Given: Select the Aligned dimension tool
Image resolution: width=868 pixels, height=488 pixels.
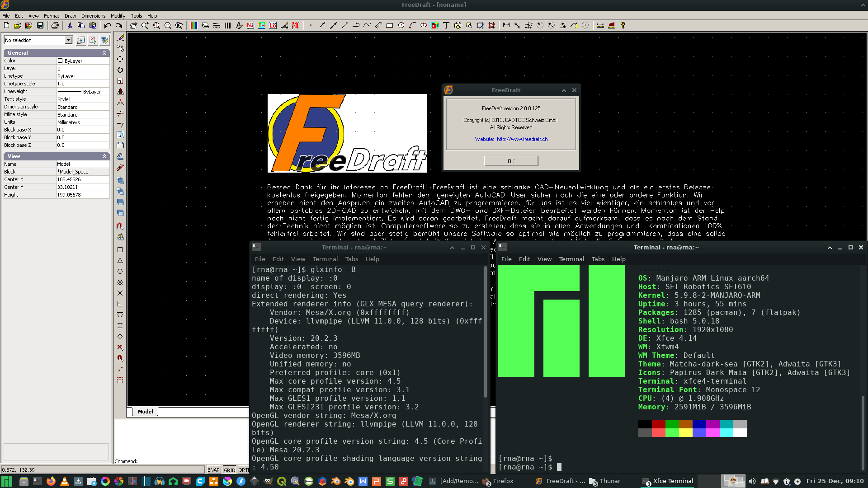Looking at the screenshot, I should click(518, 25).
